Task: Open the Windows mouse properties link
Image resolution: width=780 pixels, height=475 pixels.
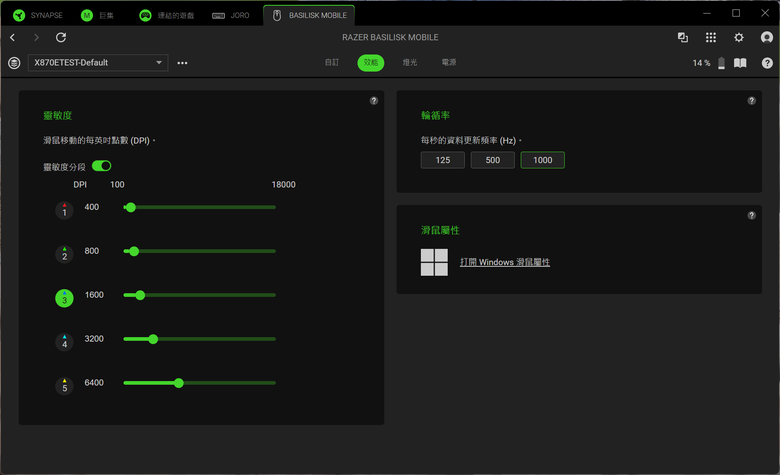Action: click(x=505, y=262)
